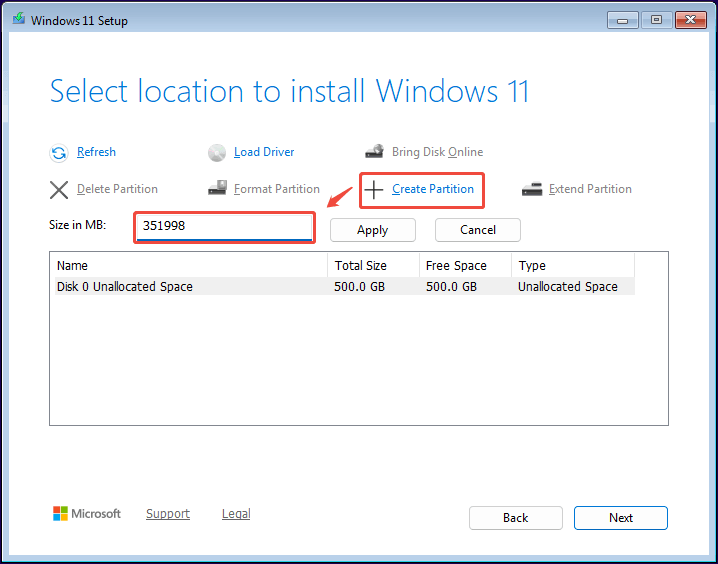Close the Windows 11 Setup window
The height and width of the screenshot is (564, 718).
(x=691, y=20)
